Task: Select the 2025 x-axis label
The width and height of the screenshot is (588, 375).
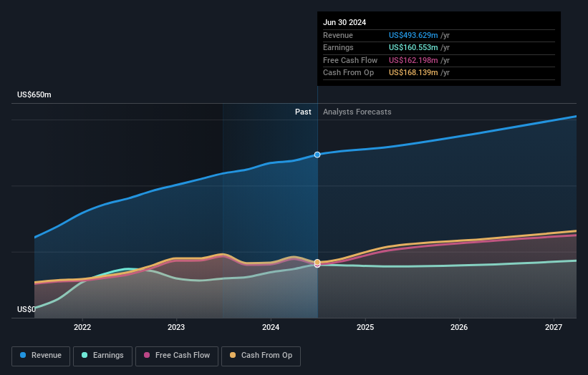Action: 365,328
